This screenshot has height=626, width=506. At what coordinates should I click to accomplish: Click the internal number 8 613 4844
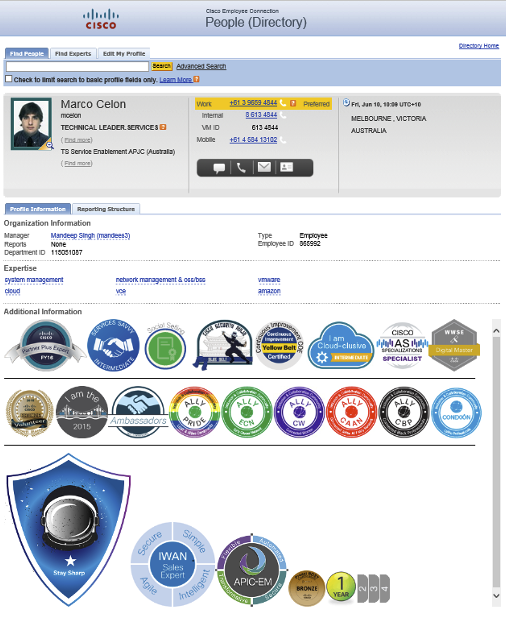[x=261, y=115]
